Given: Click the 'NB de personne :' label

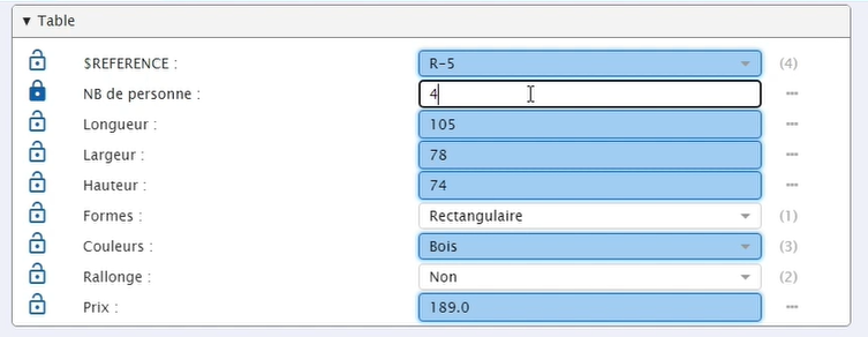Looking at the screenshot, I should (142, 94).
